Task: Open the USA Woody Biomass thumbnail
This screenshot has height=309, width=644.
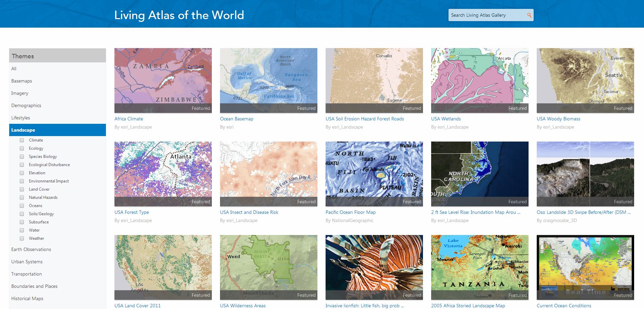Action: click(x=585, y=80)
